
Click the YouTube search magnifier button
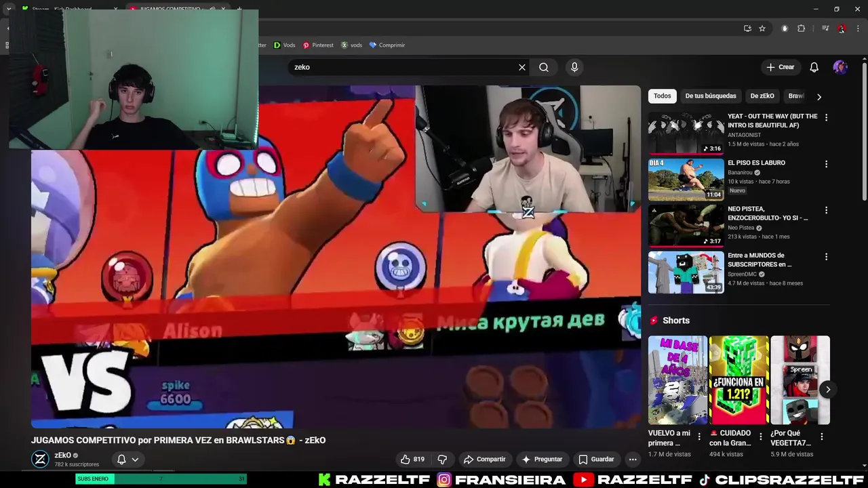pos(544,67)
